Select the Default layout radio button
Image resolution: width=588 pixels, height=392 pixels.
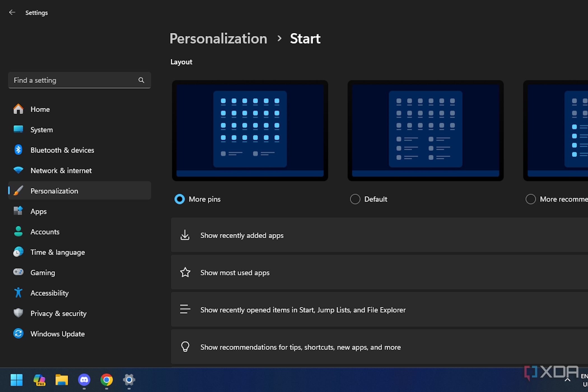coord(355,199)
